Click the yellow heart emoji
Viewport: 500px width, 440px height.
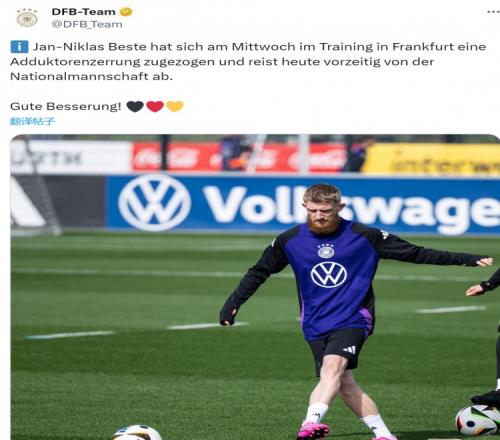pos(175,106)
